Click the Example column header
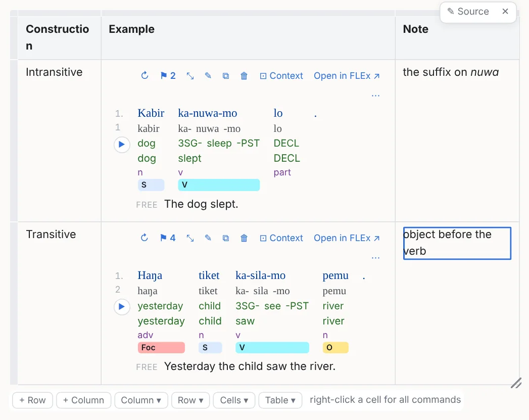The width and height of the screenshot is (529, 420). [248, 37]
